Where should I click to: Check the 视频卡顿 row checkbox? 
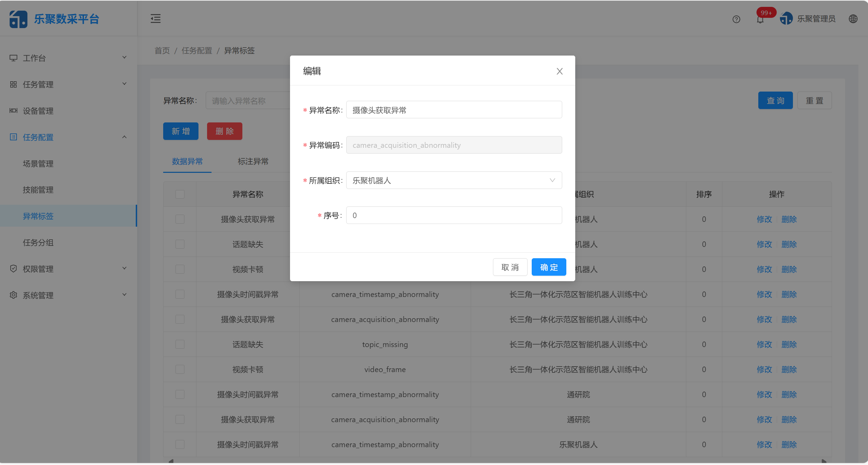[x=180, y=269]
